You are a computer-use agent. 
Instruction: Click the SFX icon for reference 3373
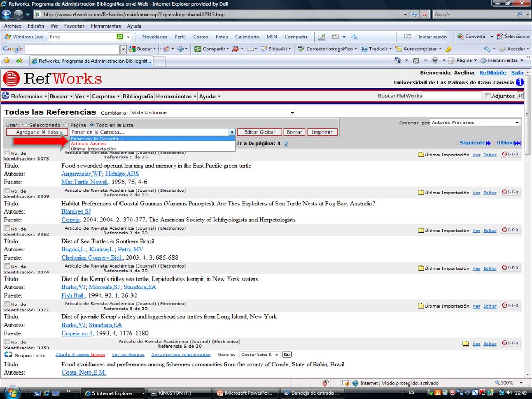tap(510, 154)
